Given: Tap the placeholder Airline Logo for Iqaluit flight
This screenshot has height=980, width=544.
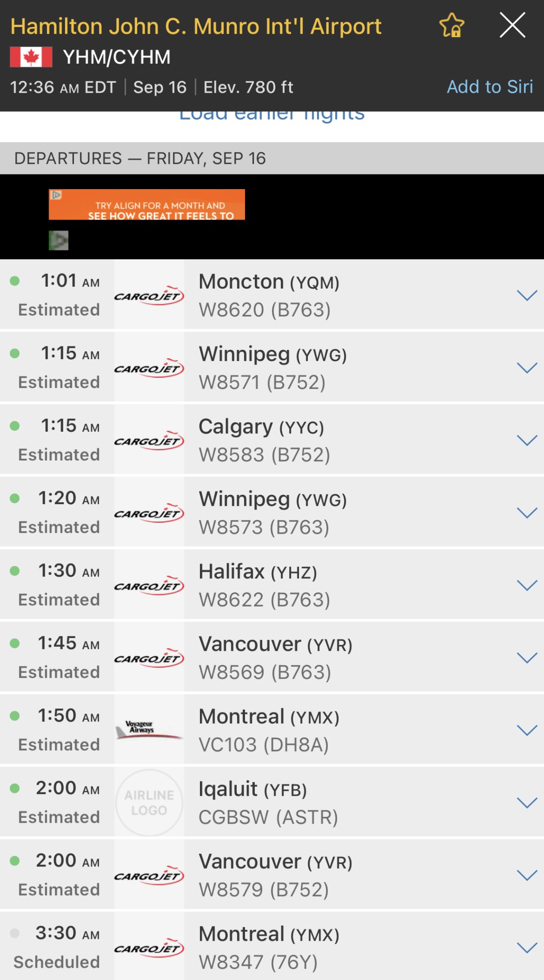Looking at the screenshot, I should 149,803.
